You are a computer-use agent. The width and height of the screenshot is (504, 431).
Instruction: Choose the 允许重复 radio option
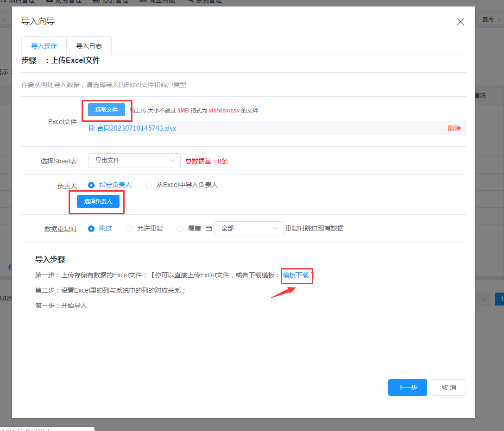[129, 229]
